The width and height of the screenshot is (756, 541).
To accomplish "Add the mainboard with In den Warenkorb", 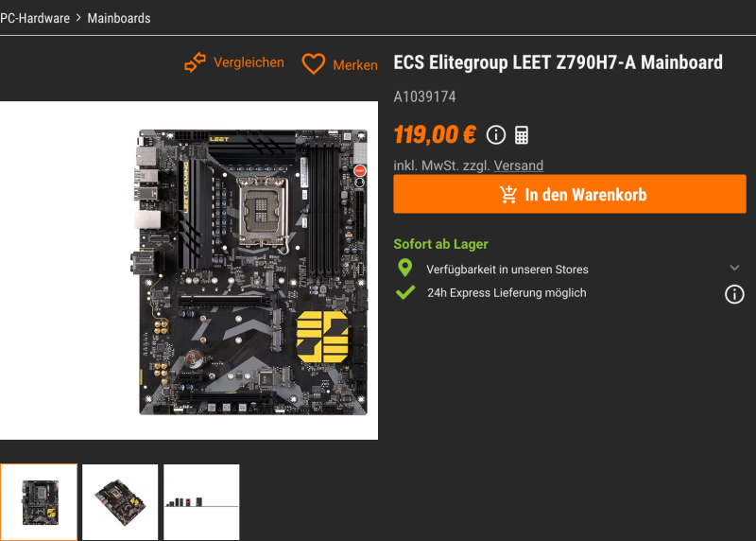I will tap(570, 194).
